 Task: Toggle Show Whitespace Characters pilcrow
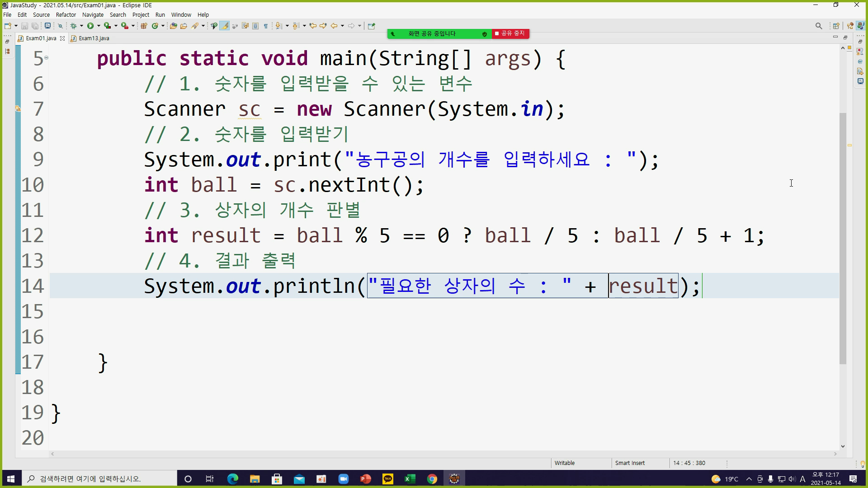click(x=265, y=26)
